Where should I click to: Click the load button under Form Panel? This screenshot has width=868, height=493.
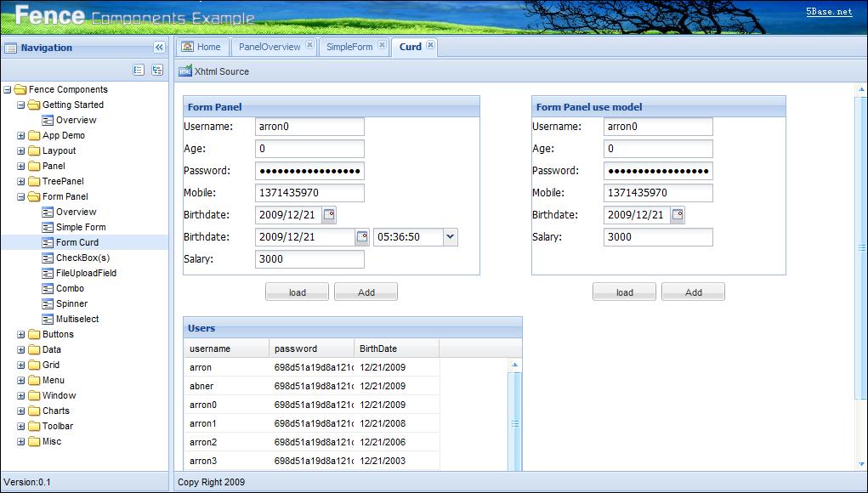(x=296, y=291)
